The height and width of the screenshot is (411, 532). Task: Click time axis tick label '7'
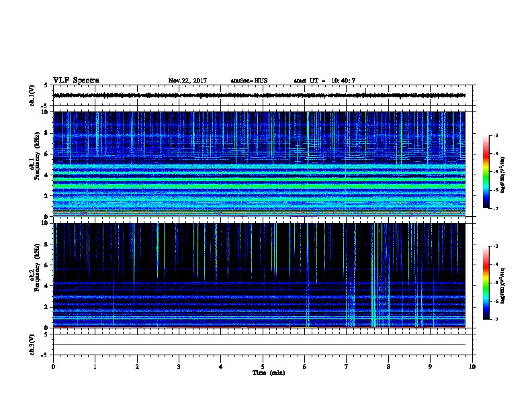(x=347, y=367)
